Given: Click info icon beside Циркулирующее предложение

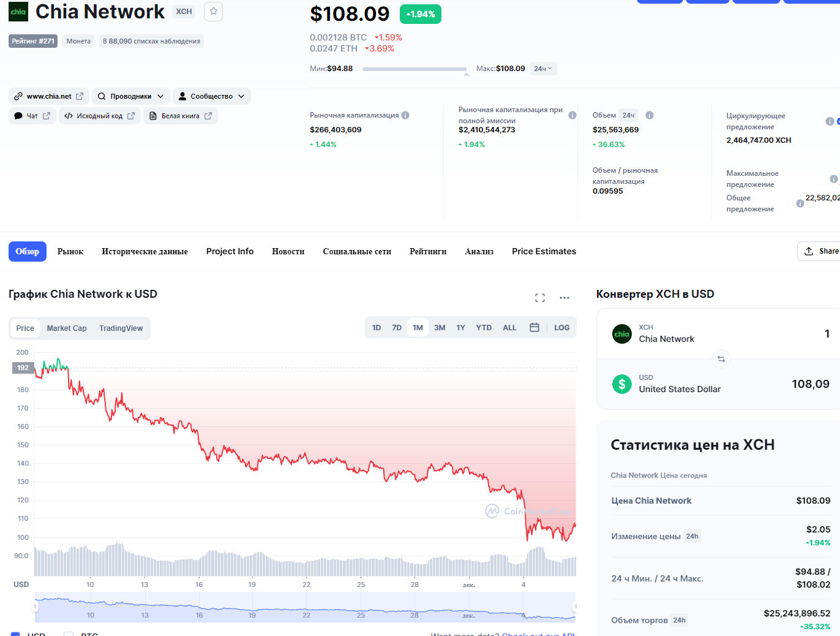Looking at the screenshot, I should (830, 121).
